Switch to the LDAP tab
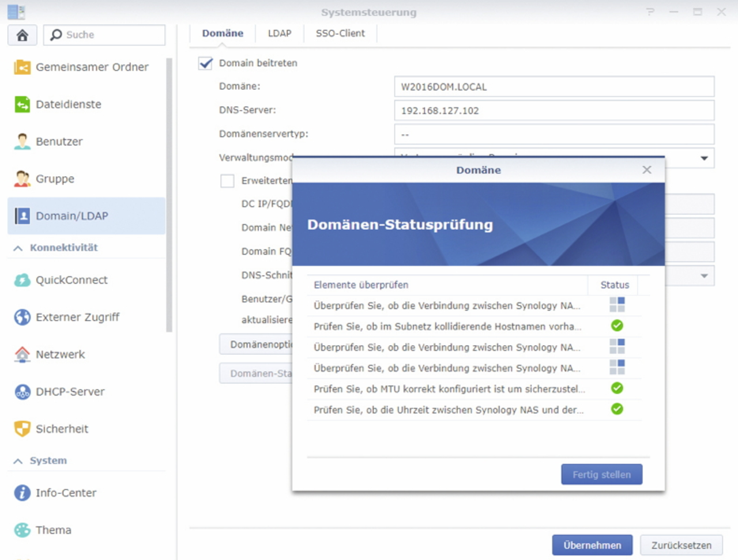 280,33
